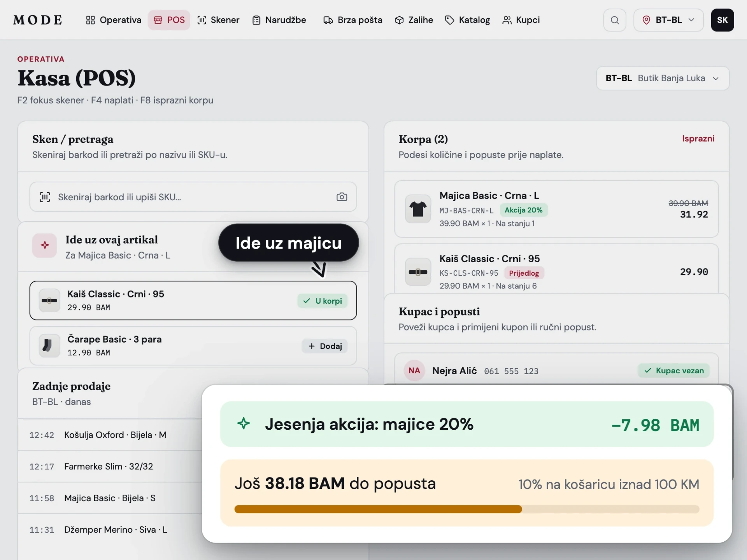Click the discount progress bar
This screenshot has width=747, height=560.
tap(466, 509)
